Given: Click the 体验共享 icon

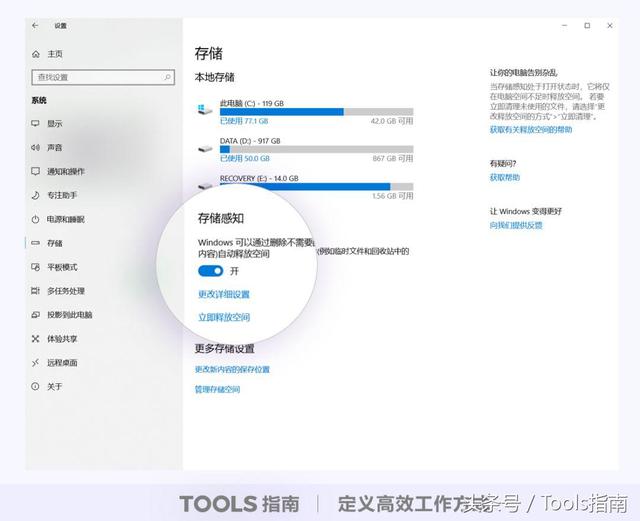Looking at the screenshot, I should coord(36,338).
